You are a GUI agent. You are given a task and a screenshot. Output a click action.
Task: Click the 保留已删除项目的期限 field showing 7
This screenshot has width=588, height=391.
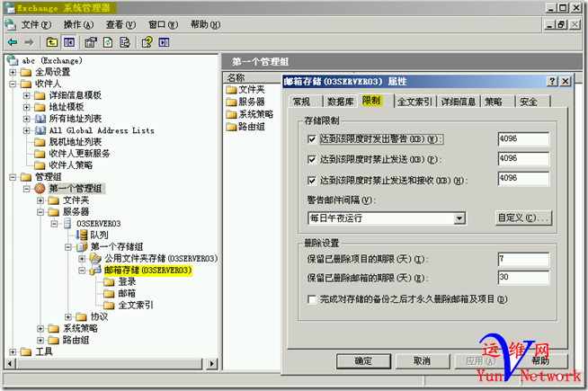pyautogui.click(x=523, y=259)
